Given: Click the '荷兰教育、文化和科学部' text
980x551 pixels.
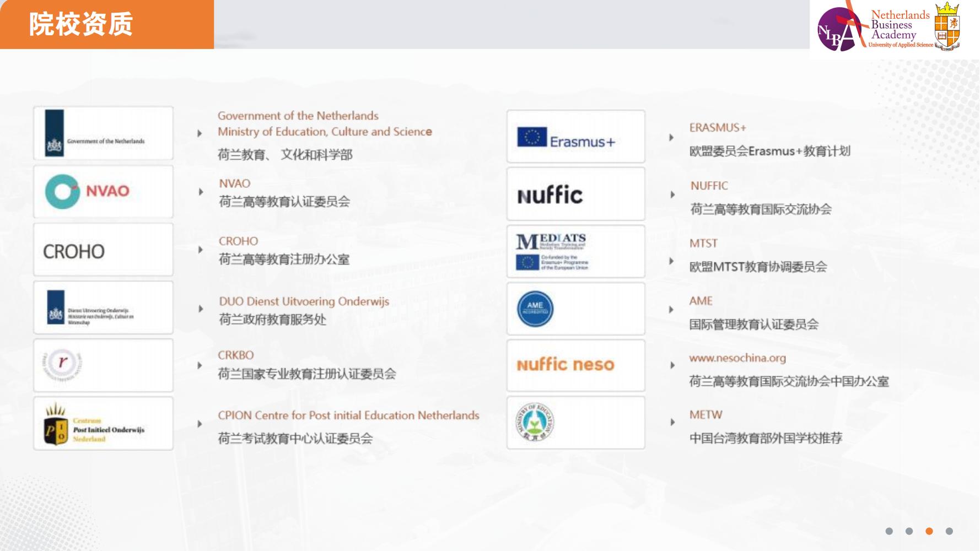Looking at the screenshot, I should (285, 155).
